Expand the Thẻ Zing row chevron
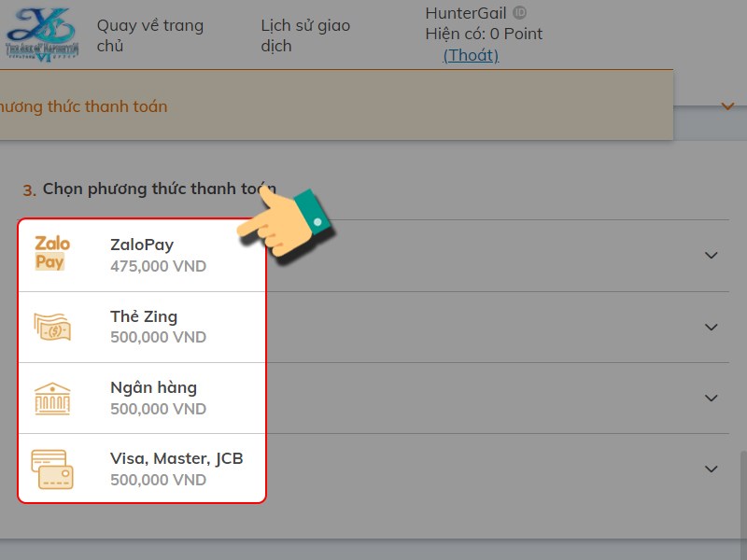This screenshot has height=560, width=747. point(712,327)
